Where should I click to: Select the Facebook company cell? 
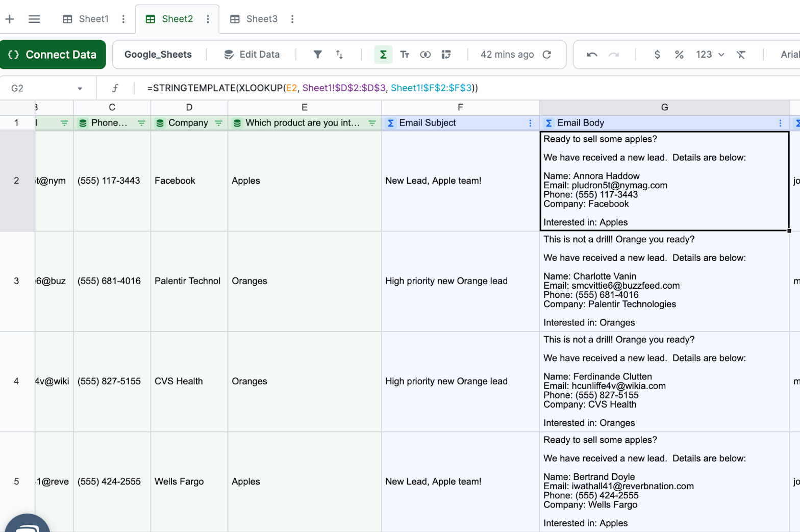point(189,181)
